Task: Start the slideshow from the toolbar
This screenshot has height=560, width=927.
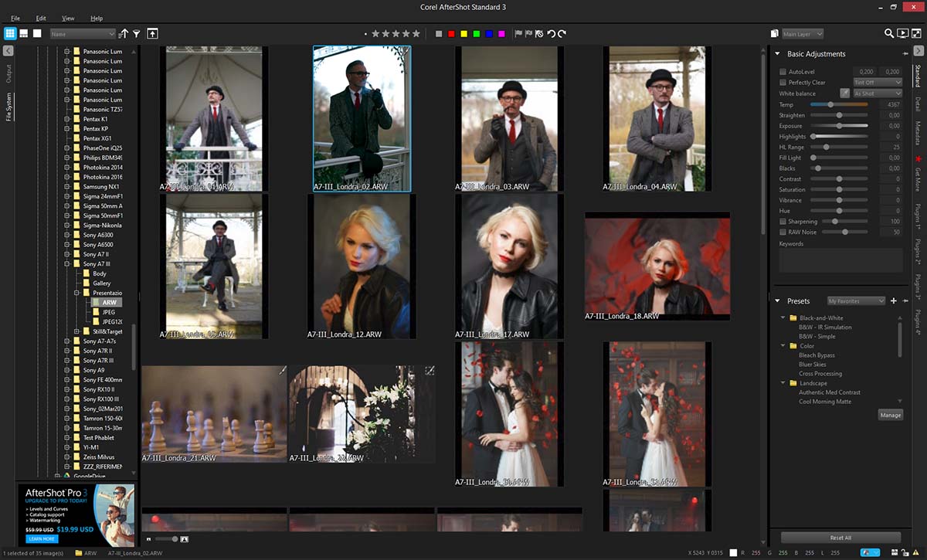Action: (902, 34)
